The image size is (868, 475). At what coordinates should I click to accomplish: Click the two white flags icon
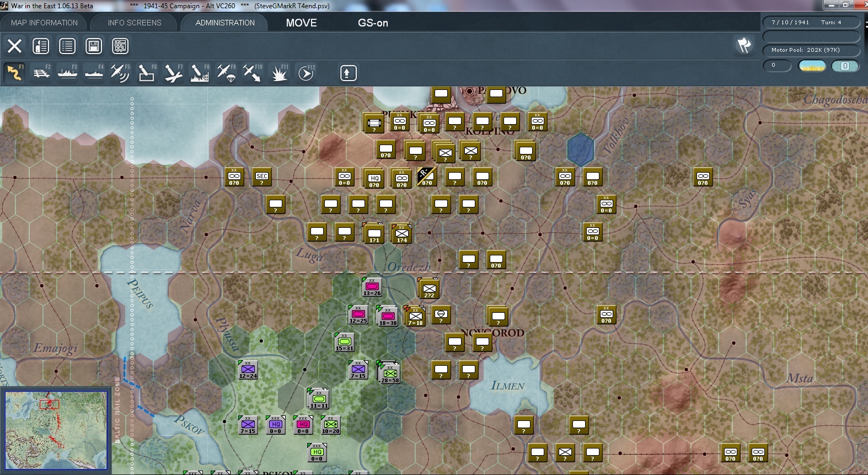(744, 45)
